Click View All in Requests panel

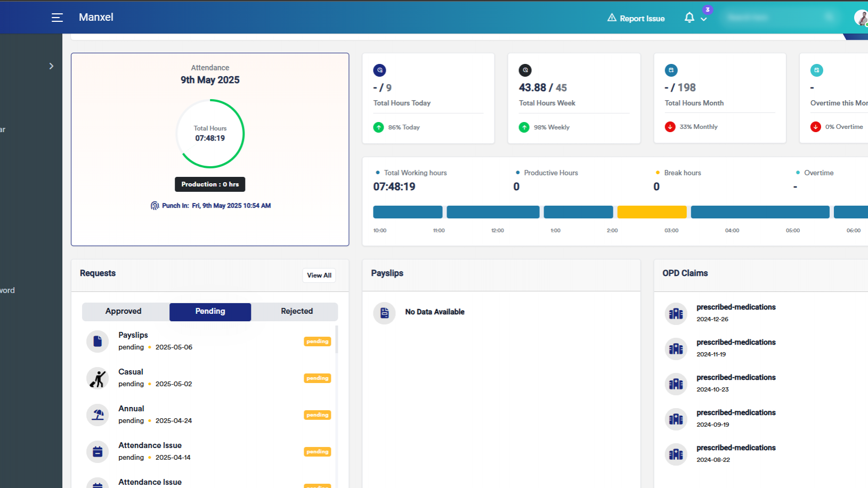[x=319, y=275]
